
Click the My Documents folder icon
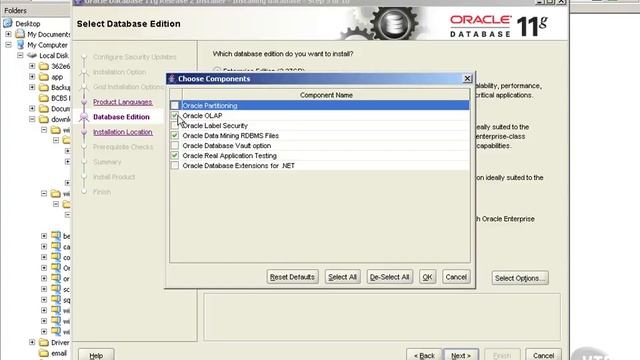20,34
